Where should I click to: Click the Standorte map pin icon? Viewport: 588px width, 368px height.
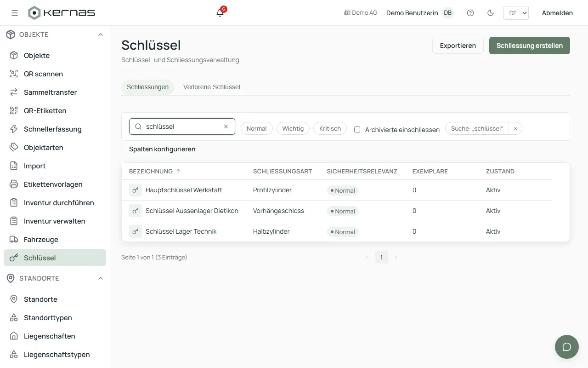coord(14,299)
